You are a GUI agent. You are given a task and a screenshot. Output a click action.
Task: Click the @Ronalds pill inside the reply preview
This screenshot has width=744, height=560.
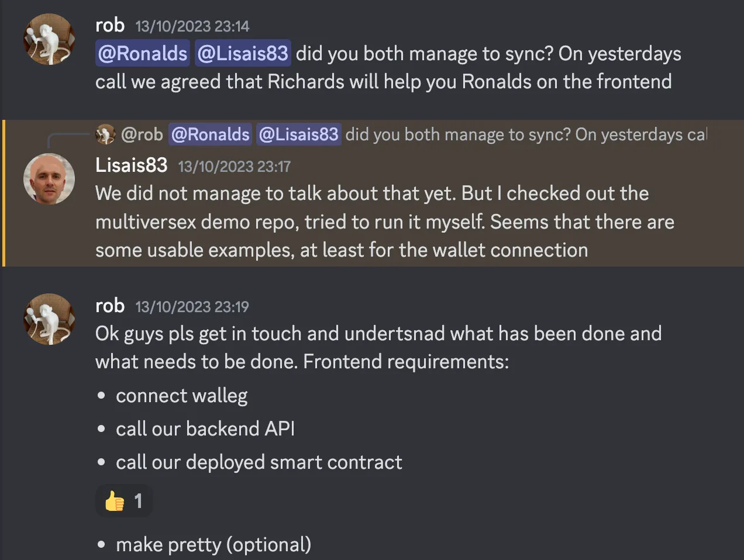[209, 134]
